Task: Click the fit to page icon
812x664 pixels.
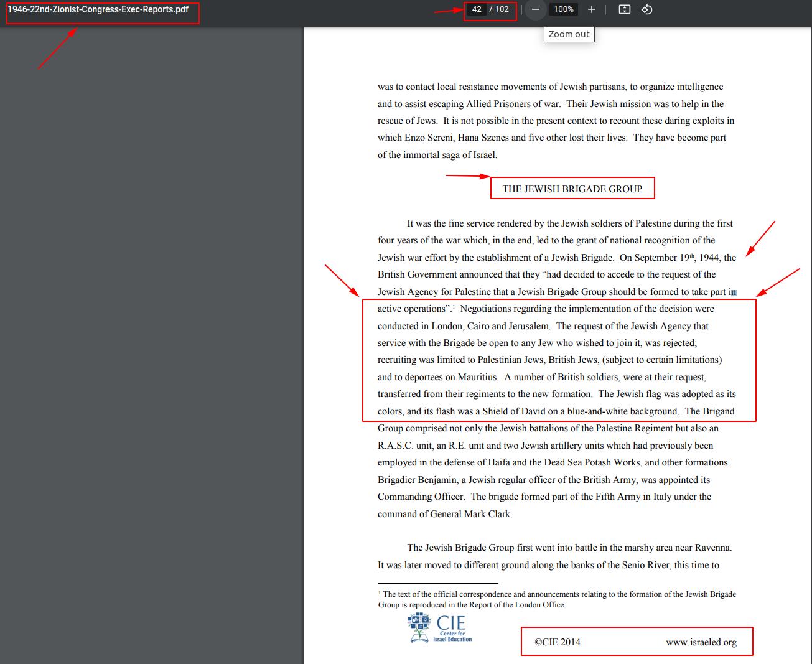Action: click(x=625, y=9)
